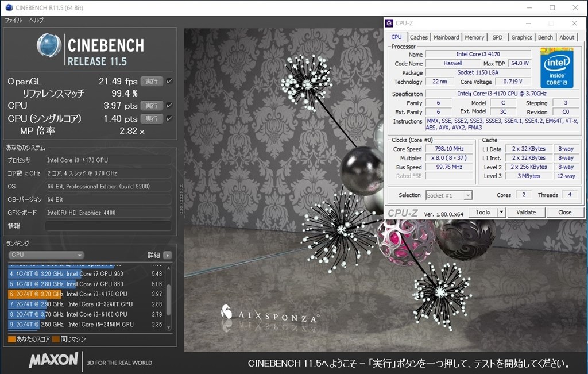Click the Core Speed value 798.10 MHz
This screenshot has width=588, height=374.
tap(449, 149)
